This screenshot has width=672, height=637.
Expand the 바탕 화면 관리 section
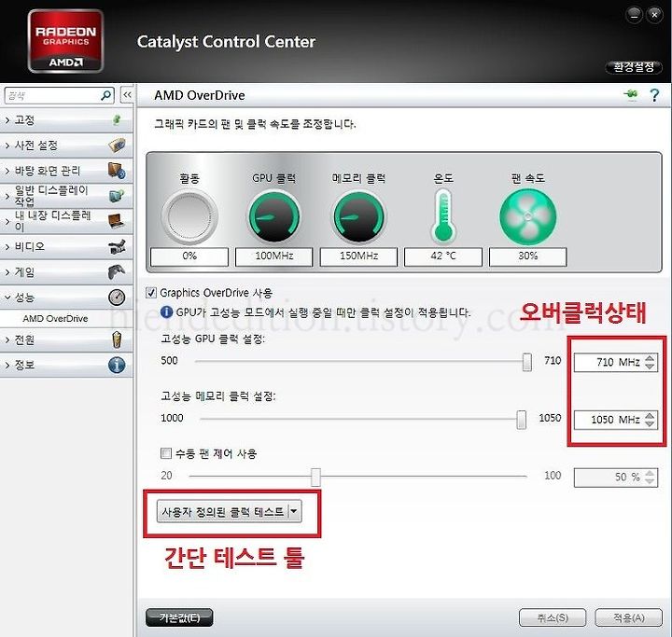pyautogui.click(x=66, y=171)
